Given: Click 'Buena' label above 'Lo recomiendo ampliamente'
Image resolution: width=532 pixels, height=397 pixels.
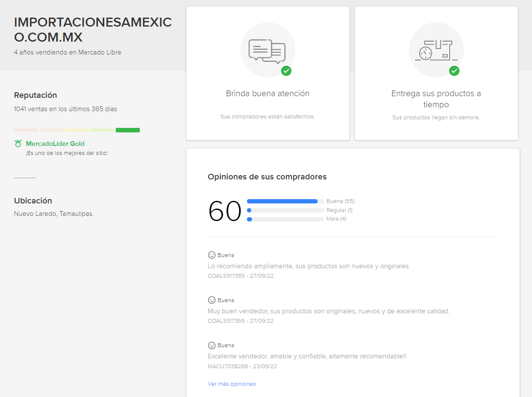Looking at the screenshot, I should pos(226,255).
